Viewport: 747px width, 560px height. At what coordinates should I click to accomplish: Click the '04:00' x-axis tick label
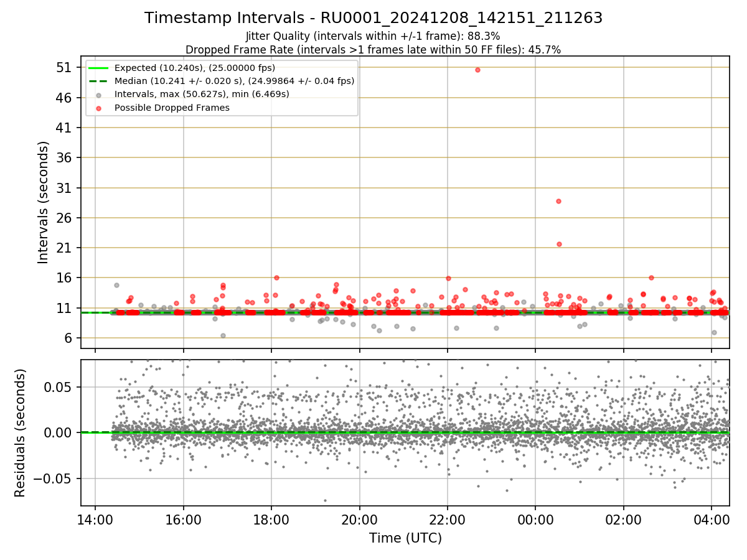pyautogui.click(x=712, y=520)
